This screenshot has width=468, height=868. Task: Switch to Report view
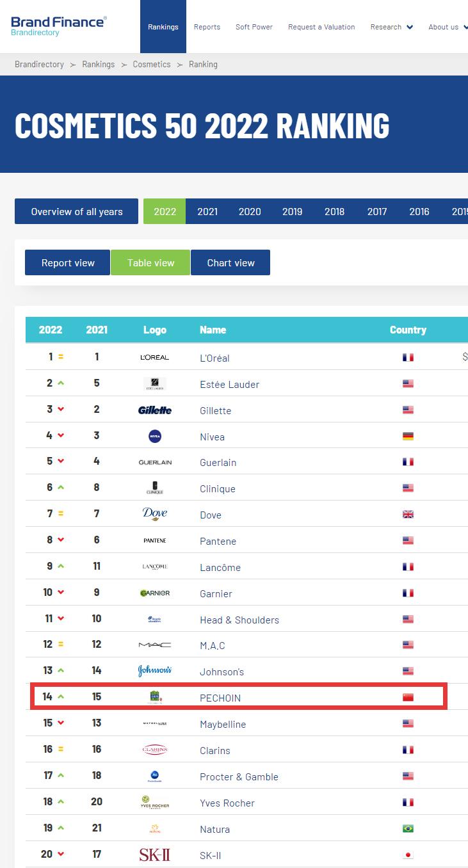(68, 262)
